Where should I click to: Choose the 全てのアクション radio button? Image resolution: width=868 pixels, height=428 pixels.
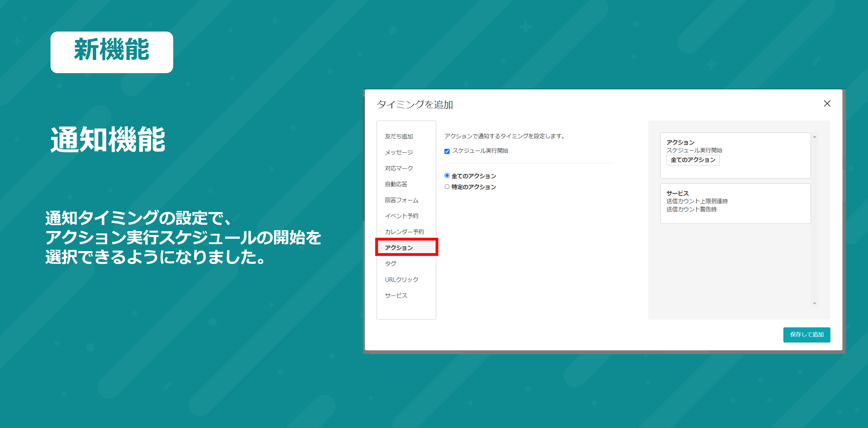447,175
